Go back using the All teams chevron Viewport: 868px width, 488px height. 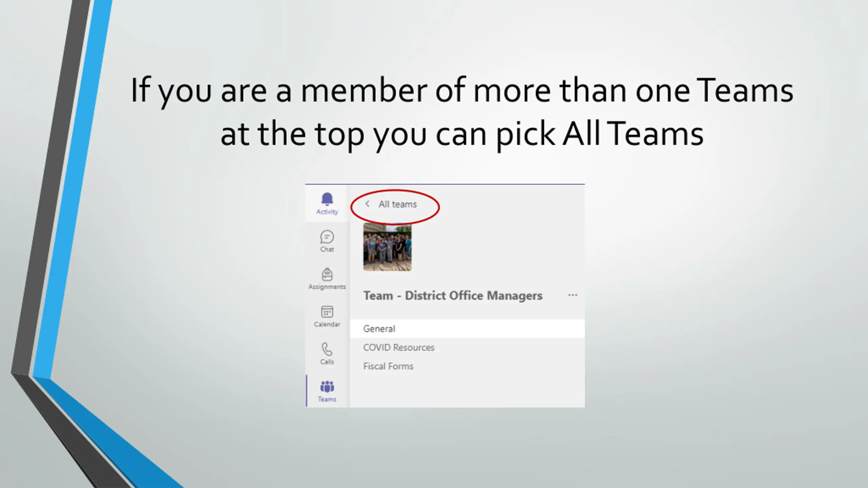tap(367, 204)
